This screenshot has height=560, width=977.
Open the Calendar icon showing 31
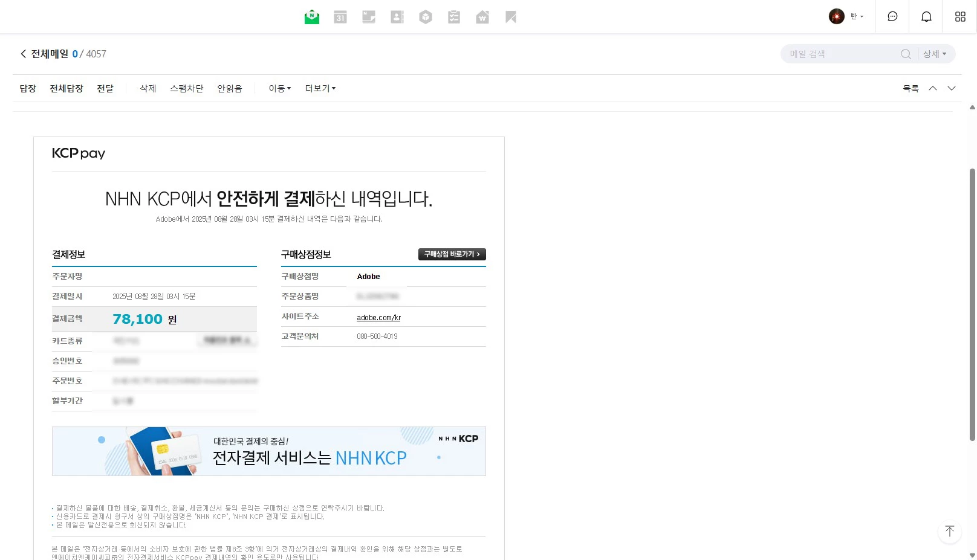340,17
